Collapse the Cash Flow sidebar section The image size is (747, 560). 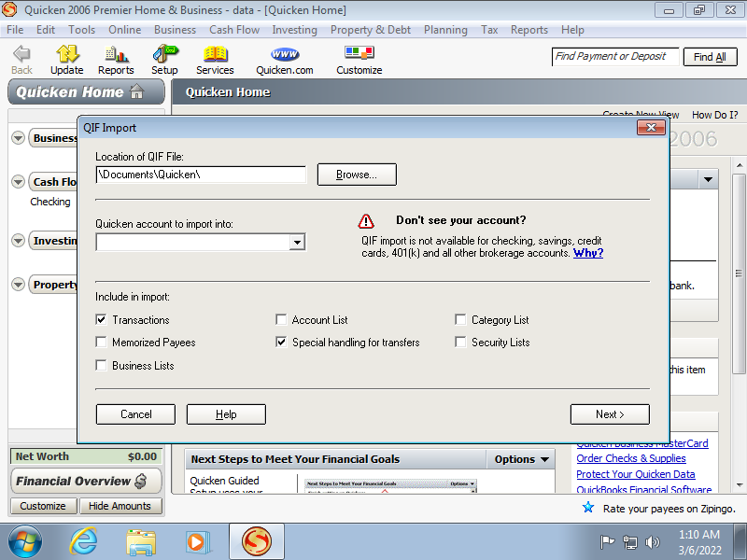click(18, 182)
